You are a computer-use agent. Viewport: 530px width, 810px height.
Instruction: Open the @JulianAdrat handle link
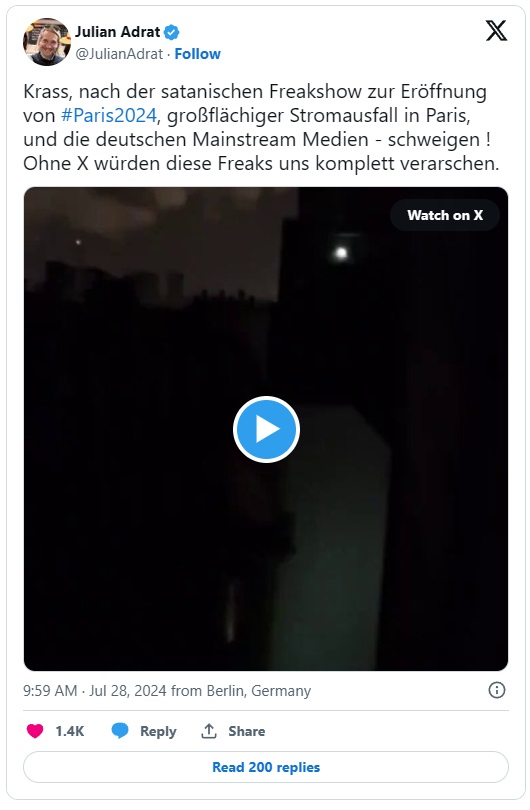pyautogui.click(x=119, y=54)
